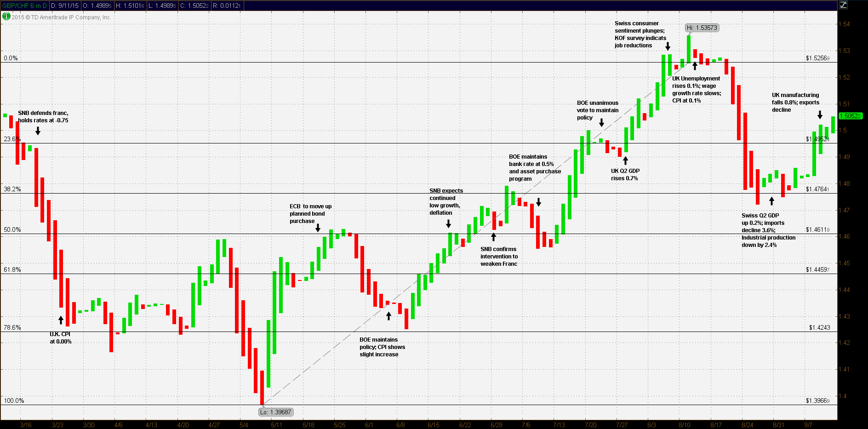Click the 23.6% Fibonacci level label
Viewport: 868px width, 429px height.
click(x=12, y=139)
